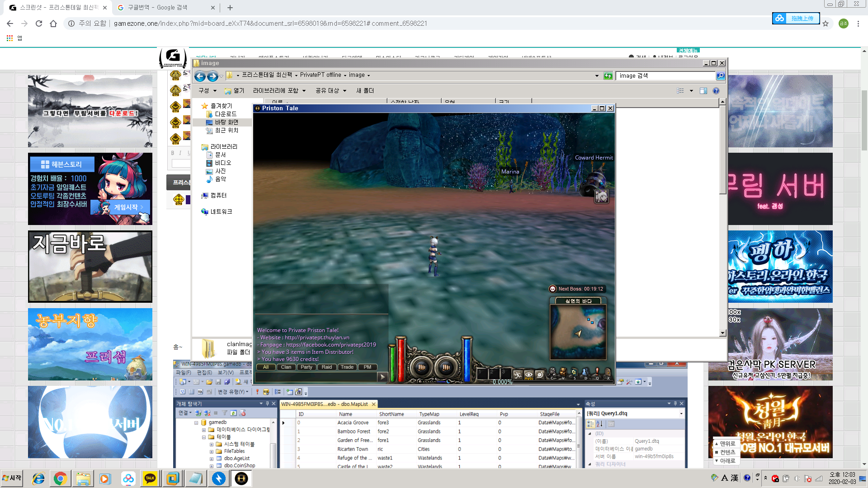Open the party/friends icon (D)
Screen dimensions: 868x488
[x=585, y=373]
